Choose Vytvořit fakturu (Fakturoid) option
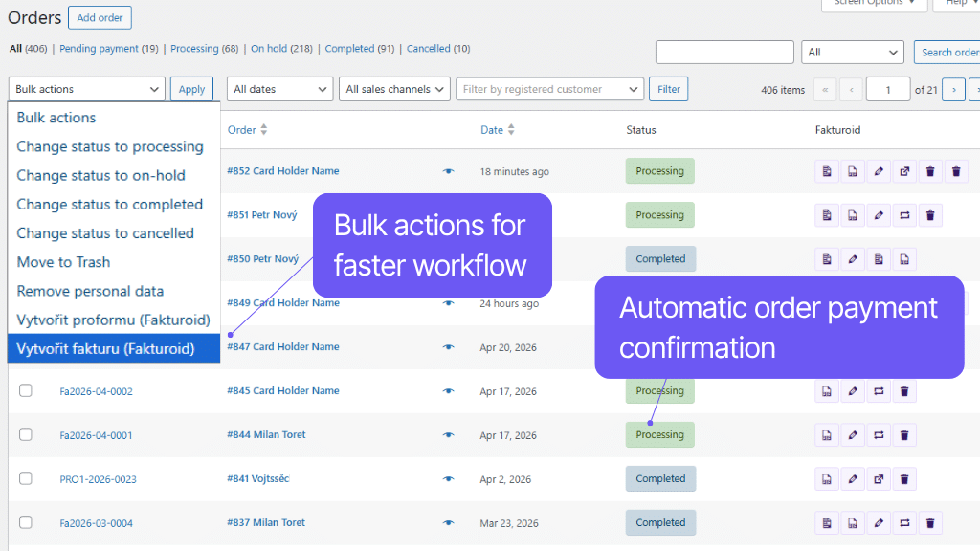Viewport: 980px width, 551px height. tap(114, 348)
